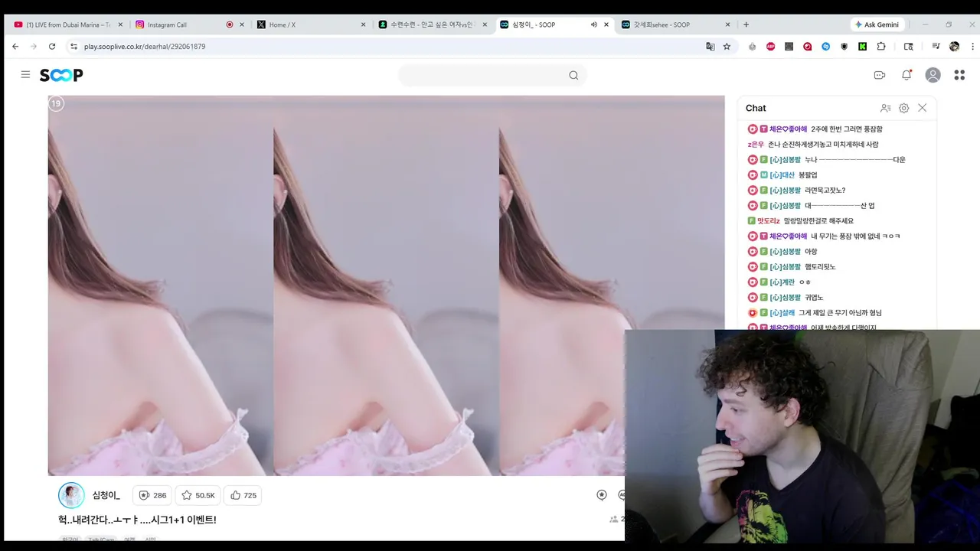Open site information icon in address bar
This screenshot has width=980, height=551.
(74, 47)
